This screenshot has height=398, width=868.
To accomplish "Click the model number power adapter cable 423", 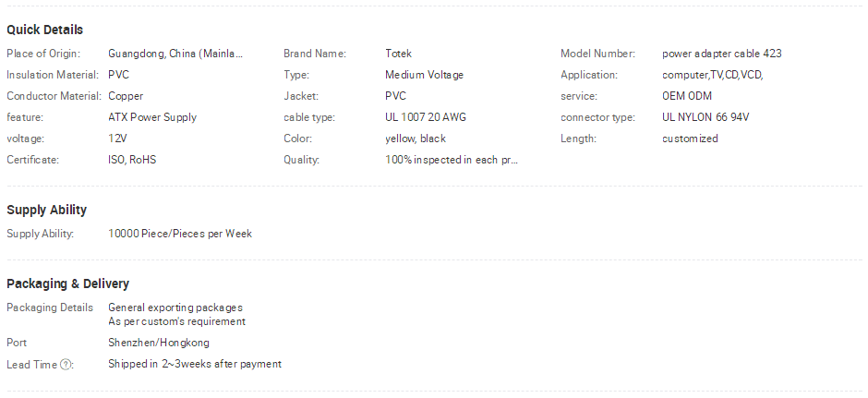I will (722, 54).
